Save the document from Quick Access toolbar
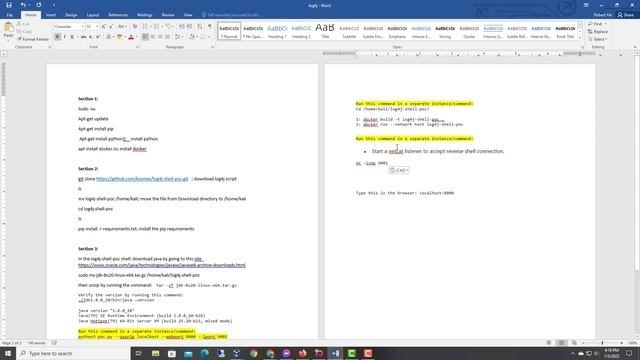Screen dimensions: 640x360 (9, 5)
